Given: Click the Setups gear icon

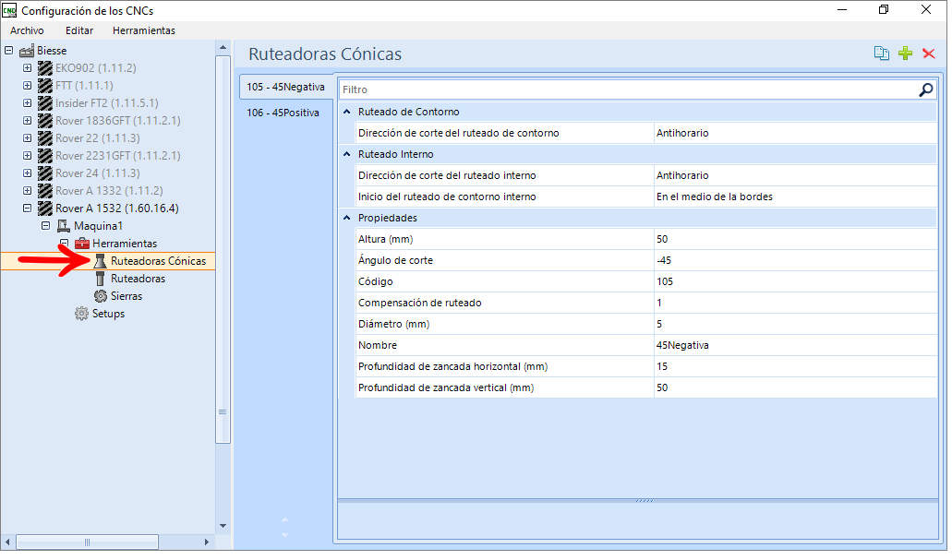Looking at the screenshot, I should (x=82, y=315).
